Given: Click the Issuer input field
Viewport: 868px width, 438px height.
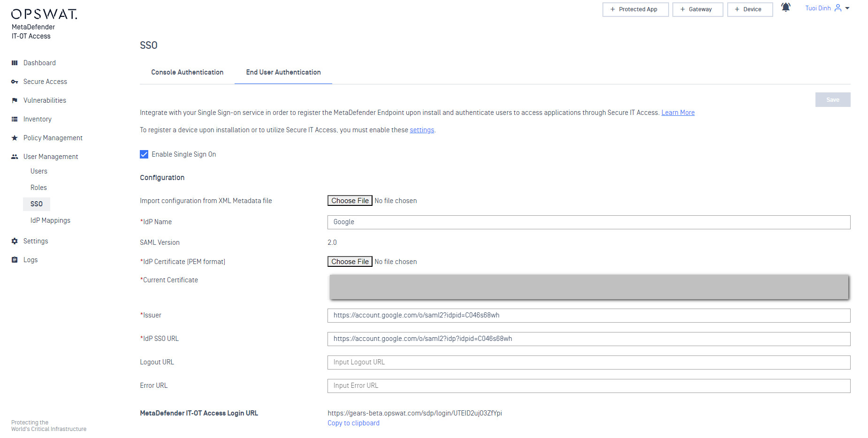Looking at the screenshot, I should click(x=589, y=316).
